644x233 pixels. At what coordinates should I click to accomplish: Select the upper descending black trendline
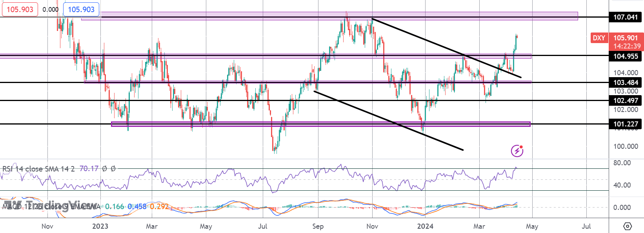click(x=446, y=48)
